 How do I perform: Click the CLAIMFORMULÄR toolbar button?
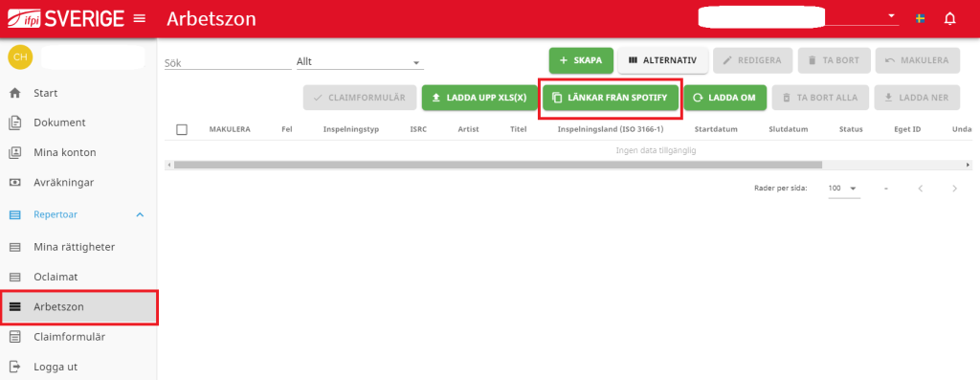point(360,99)
